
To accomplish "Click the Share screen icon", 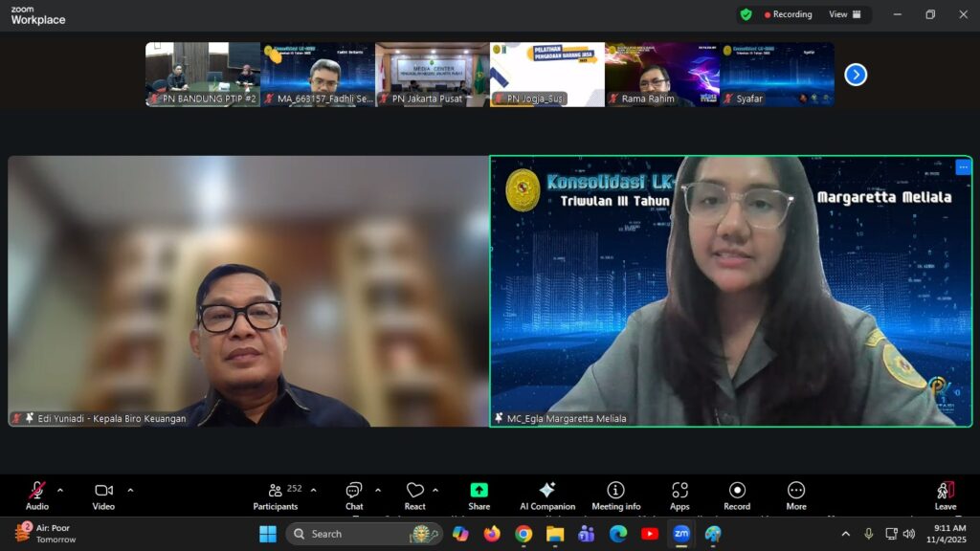I will (x=479, y=492).
